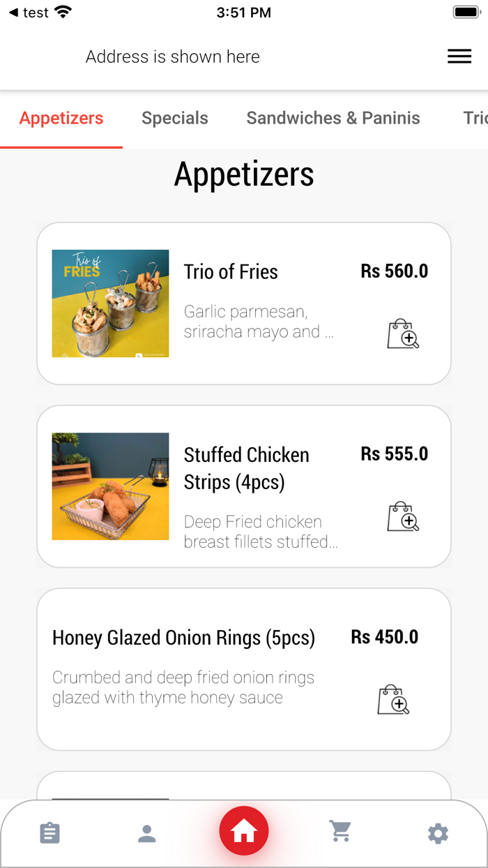Go back to test app
Viewport: 488px width, 868px height.
[x=28, y=13]
